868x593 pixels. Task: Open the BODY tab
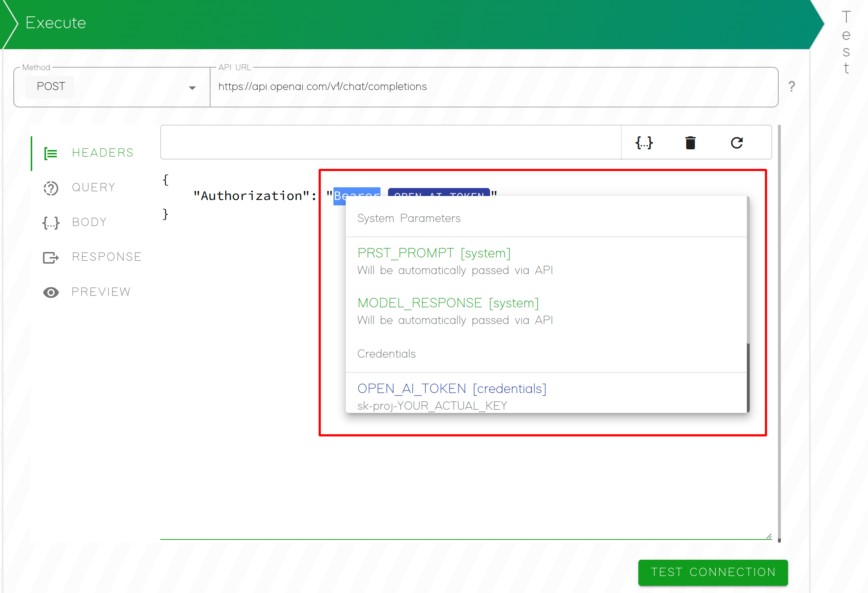coord(90,222)
